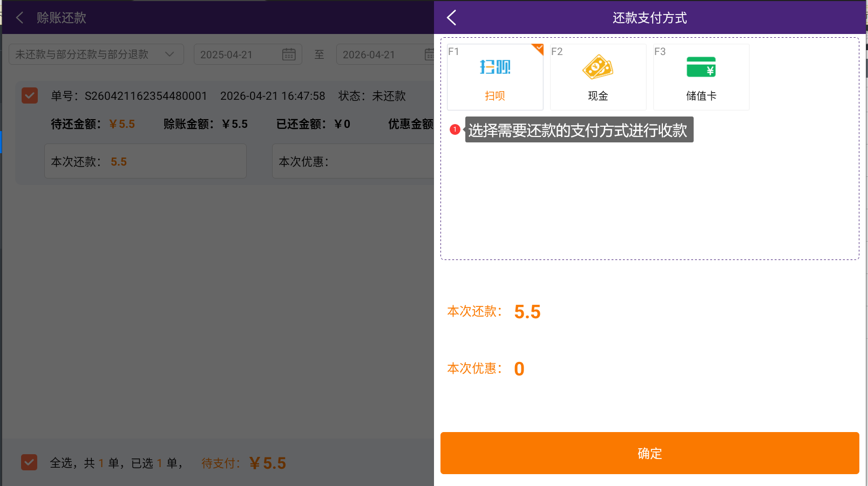Click back arrow beside 赊账还款 title
The image size is (868, 486).
click(20, 18)
